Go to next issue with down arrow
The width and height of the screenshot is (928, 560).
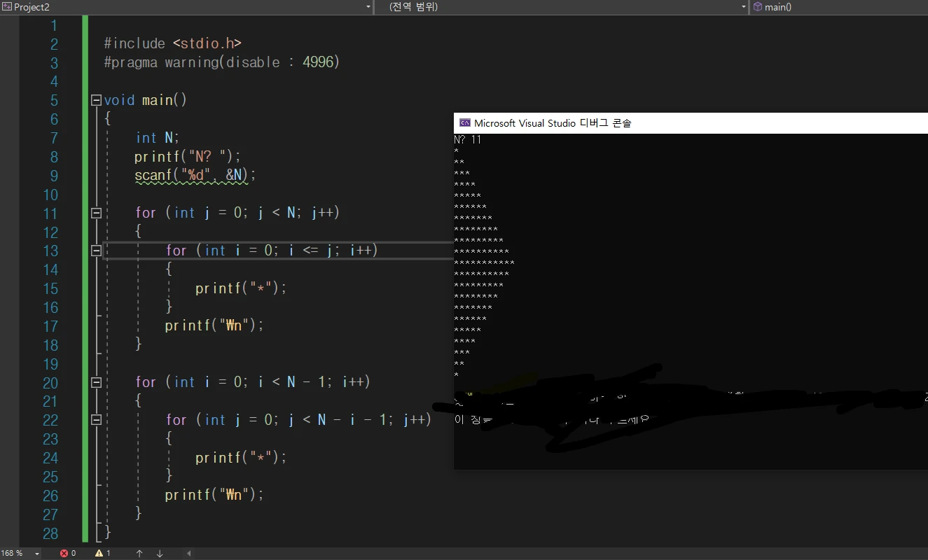(160, 553)
